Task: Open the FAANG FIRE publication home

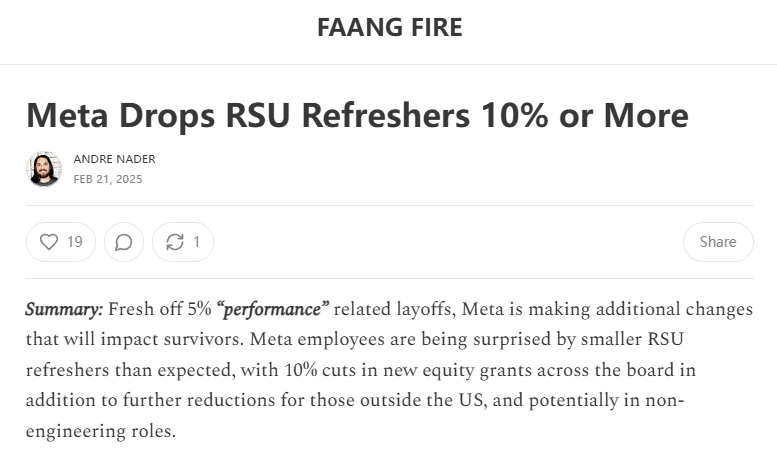Action: tap(389, 27)
